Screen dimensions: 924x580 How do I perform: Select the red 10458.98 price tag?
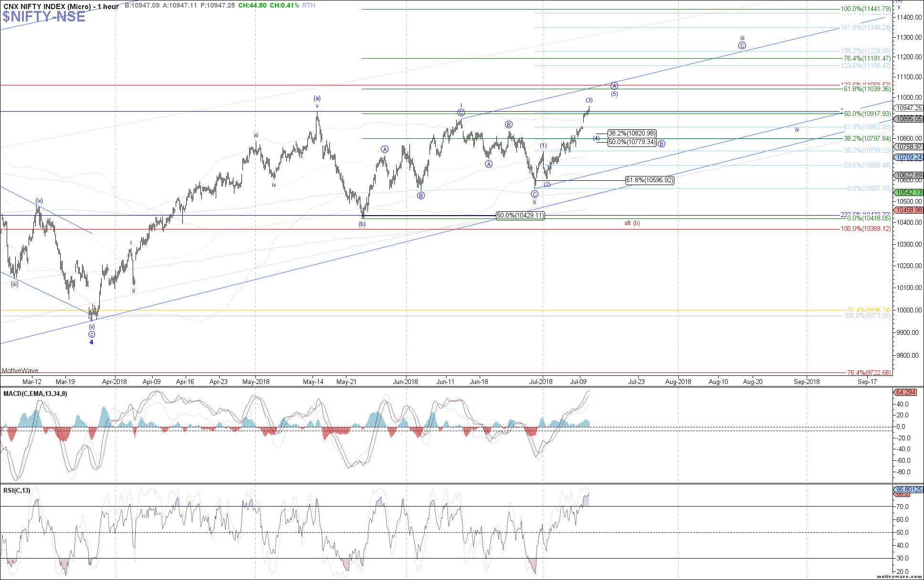pyautogui.click(x=909, y=210)
